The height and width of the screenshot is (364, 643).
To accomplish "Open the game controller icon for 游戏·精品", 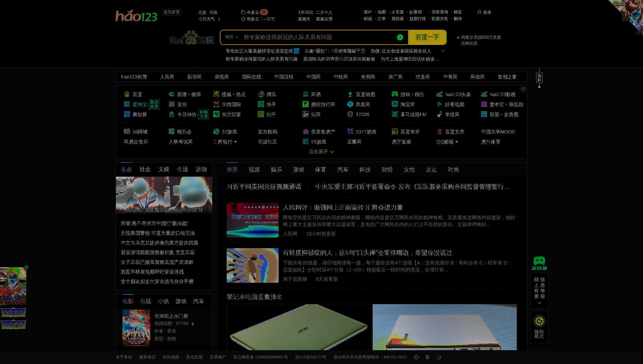I will [x=395, y=94].
